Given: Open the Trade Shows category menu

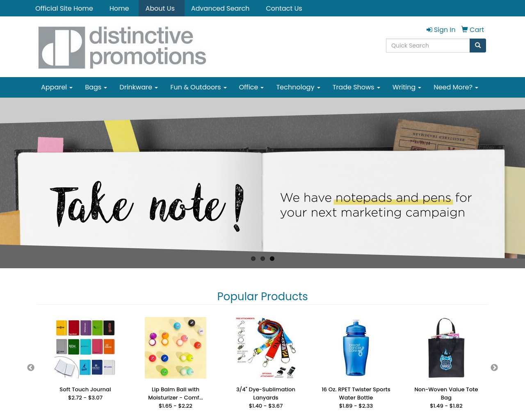Looking at the screenshot, I should pos(356,87).
